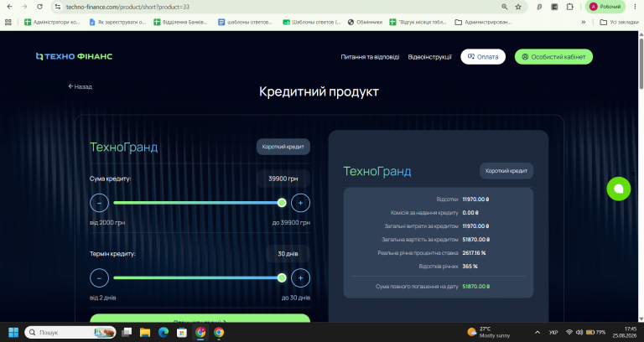Increase loan term with plus button
Viewport: 644px width, 342px height.
[301, 278]
